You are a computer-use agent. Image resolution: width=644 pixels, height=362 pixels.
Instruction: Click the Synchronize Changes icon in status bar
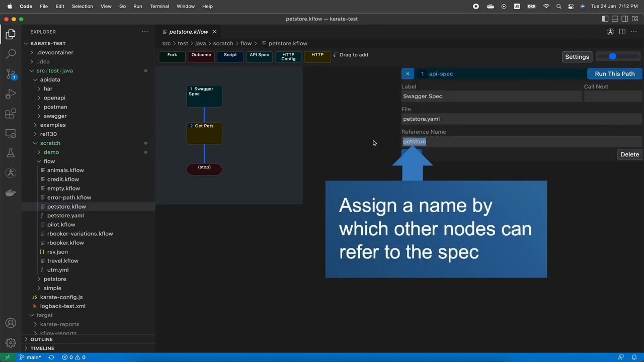click(x=51, y=357)
